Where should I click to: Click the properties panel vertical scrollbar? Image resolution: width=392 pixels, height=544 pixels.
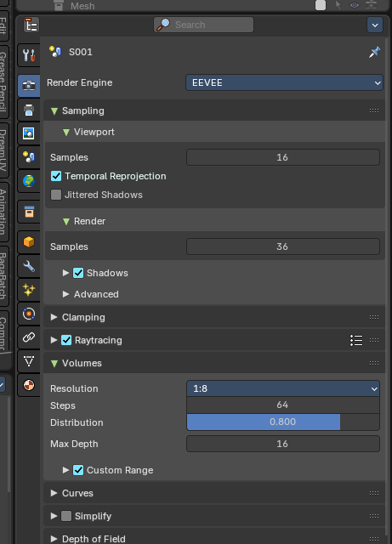[388, 286]
